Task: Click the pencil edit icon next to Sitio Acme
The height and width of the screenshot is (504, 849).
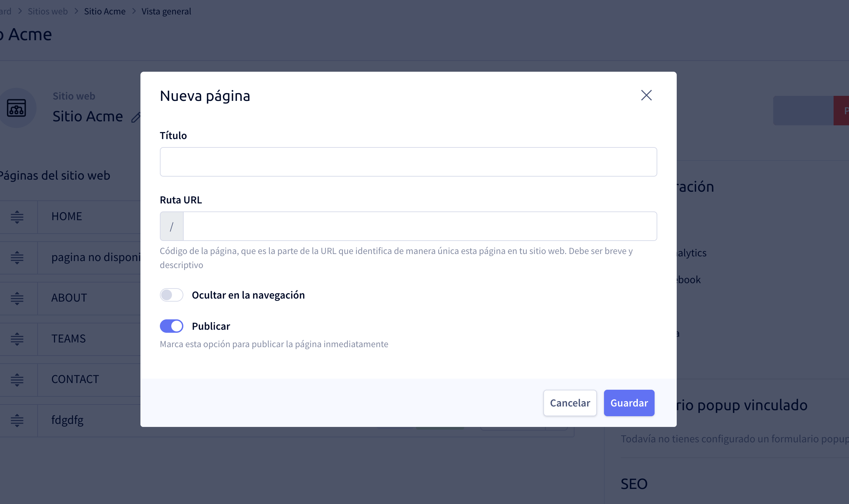Action: 136,117
